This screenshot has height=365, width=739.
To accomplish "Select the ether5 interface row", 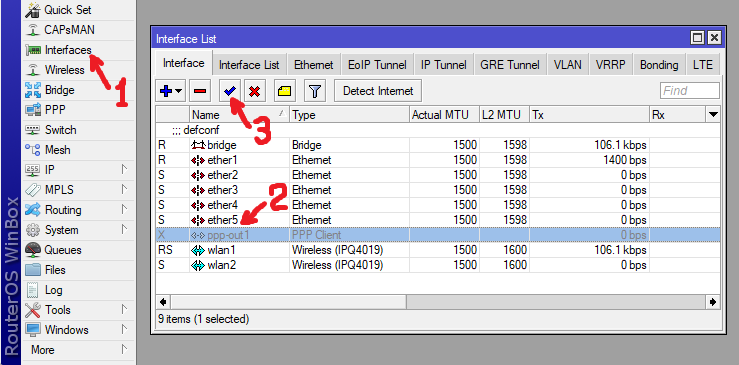I will coord(438,220).
